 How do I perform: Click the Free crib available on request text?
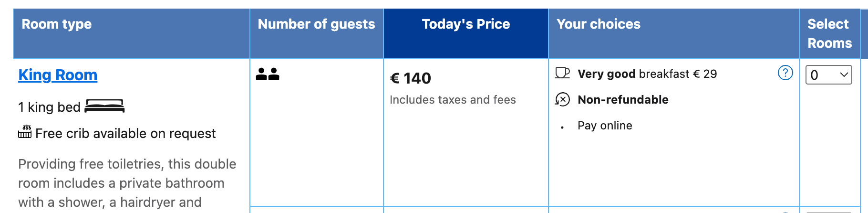(x=125, y=134)
